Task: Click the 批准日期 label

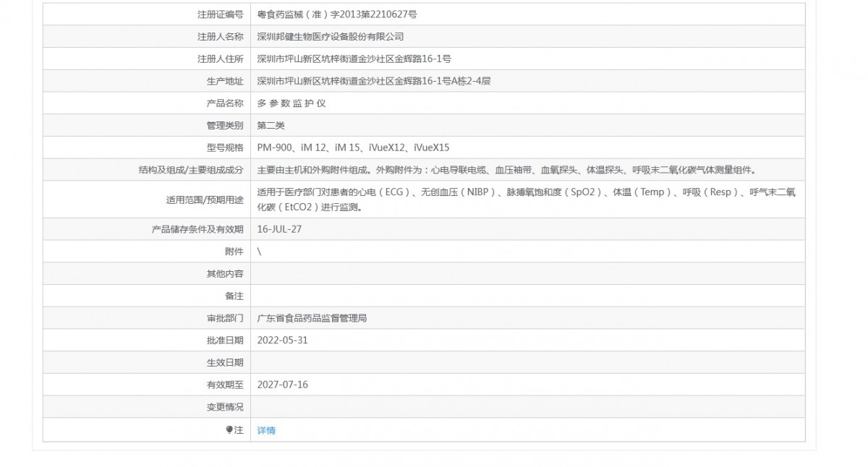Action: [225, 340]
